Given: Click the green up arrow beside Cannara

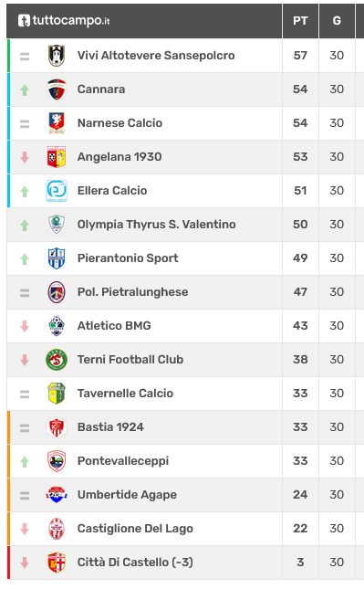Looking at the screenshot, I should (x=25, y=90).
